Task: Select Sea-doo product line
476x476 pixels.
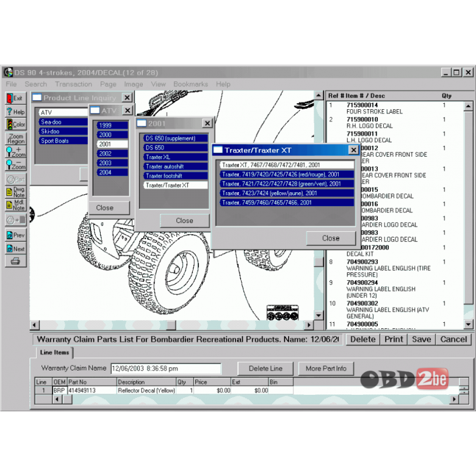Action: pos(63,122)
